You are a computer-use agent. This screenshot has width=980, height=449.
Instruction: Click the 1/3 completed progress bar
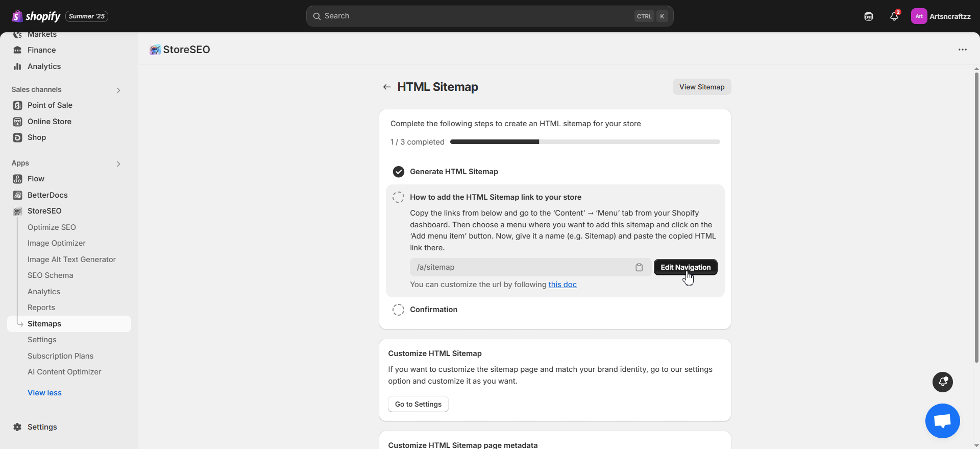585,142
